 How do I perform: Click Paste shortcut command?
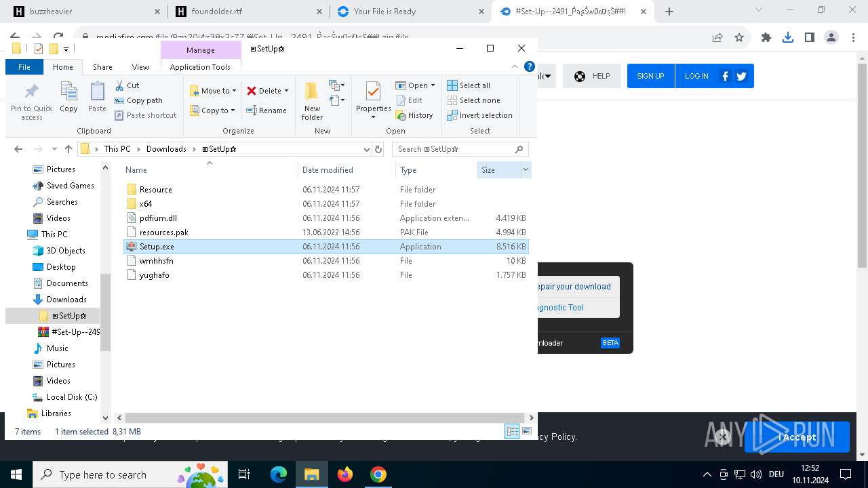(x=145, y=115)
